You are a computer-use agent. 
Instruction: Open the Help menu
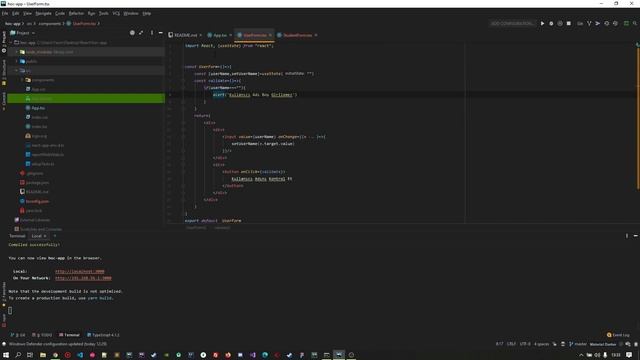(147, 13)
